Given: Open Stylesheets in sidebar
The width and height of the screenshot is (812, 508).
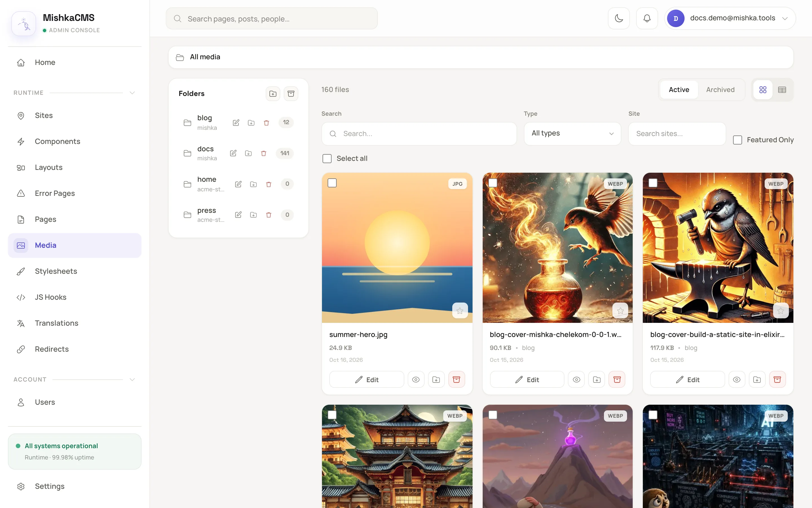Looking at the screenshot, I should (x=74, y=271).
